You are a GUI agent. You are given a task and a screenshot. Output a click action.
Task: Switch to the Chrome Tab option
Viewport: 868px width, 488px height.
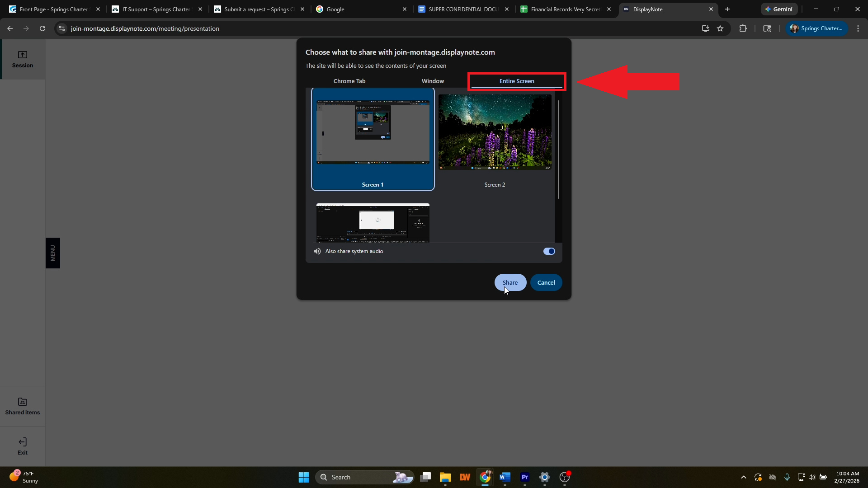pos(349,81)
